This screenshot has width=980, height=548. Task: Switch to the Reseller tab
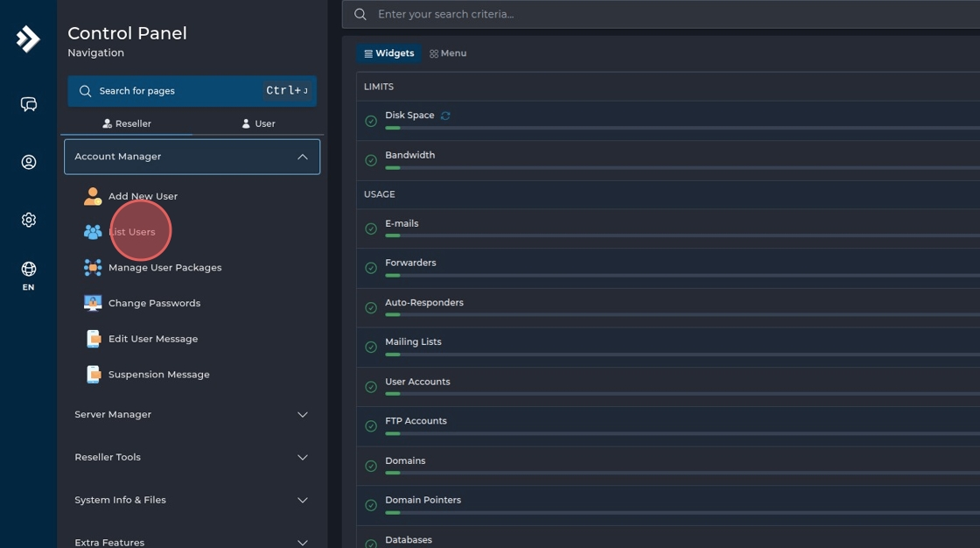point(127,123)
